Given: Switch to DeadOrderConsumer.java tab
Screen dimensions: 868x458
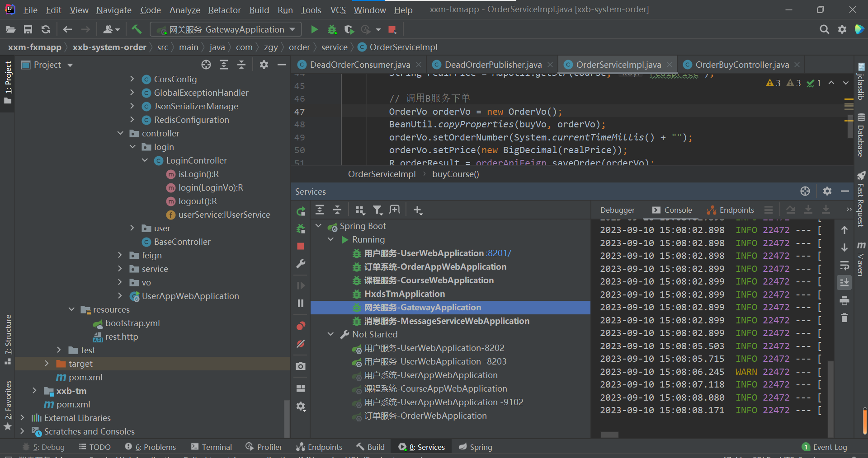Looking at the screenshot, I should pos(360,65).
